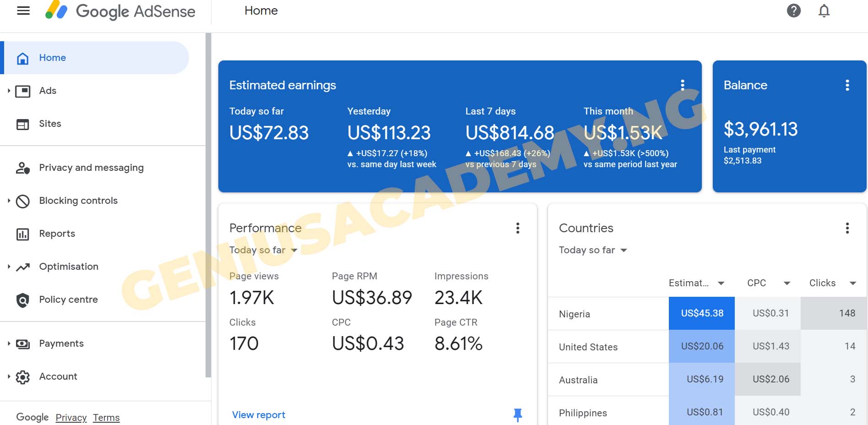Open the notifications bell
The image size is (868, 425).
click(x=824, y=11)
